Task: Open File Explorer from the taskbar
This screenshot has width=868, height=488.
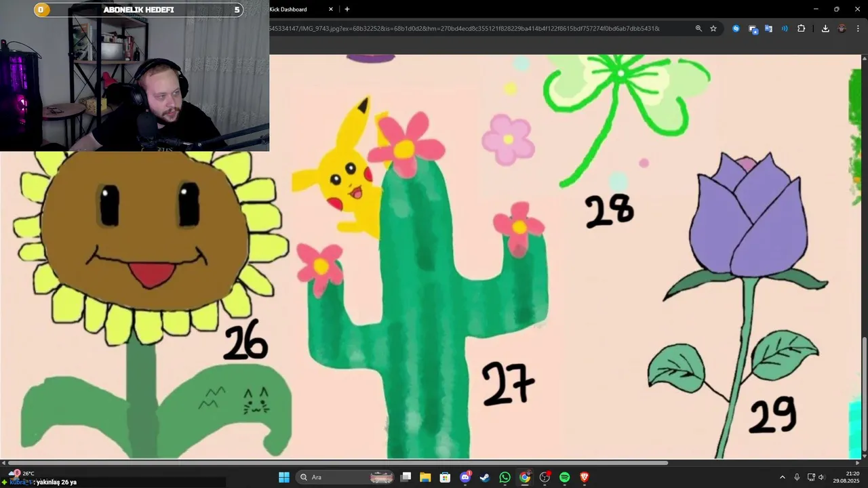Action: (425, 477)
